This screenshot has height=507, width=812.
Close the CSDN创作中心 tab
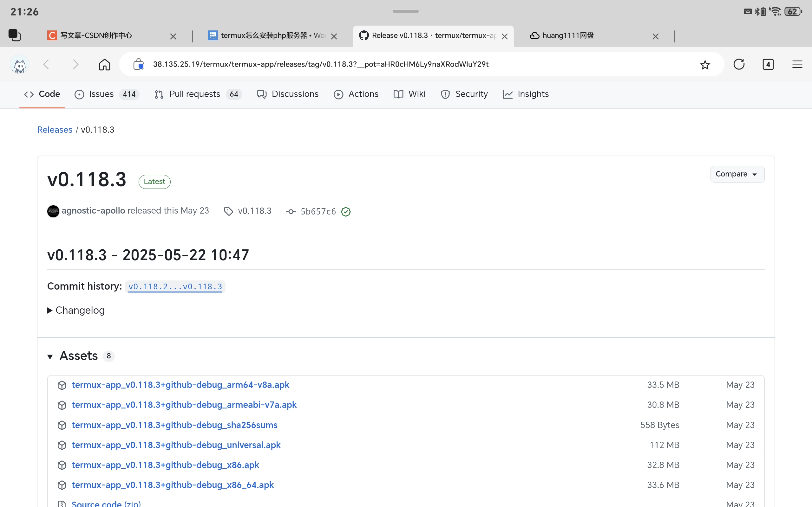click(x=173, y=36)
